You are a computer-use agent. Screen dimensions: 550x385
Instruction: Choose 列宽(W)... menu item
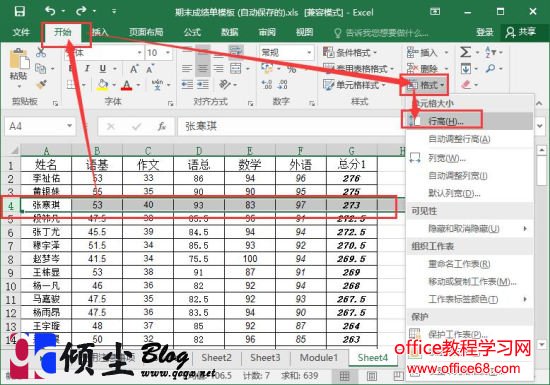click(x=469, y=158)
